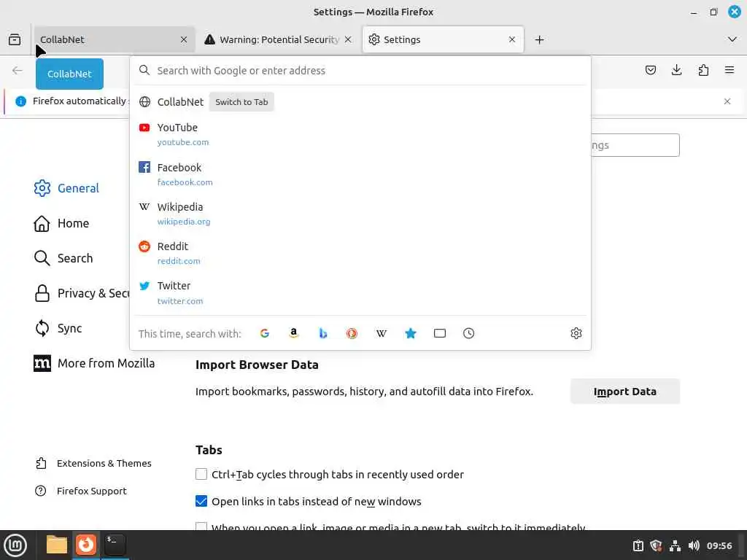Screen dimensions: 747x560
Task: Select DuckDuckGo search shortcut icon
Action: coord(352,333)
